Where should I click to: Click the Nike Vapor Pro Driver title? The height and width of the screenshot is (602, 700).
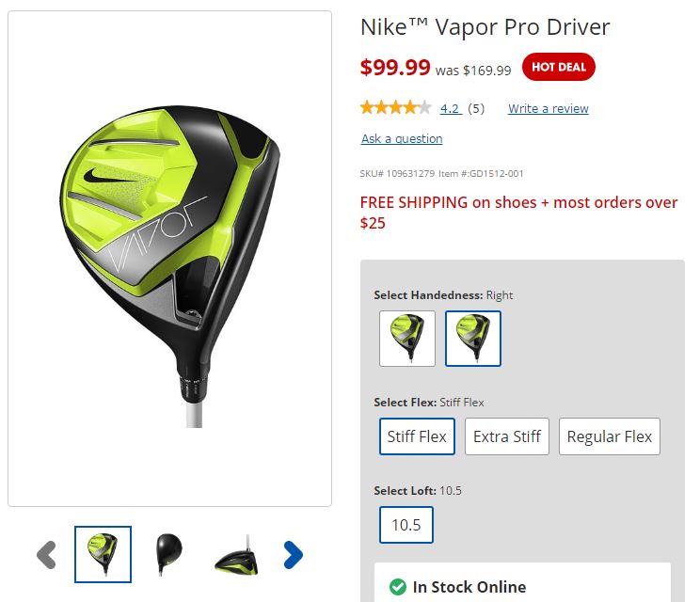pos(485,27)
